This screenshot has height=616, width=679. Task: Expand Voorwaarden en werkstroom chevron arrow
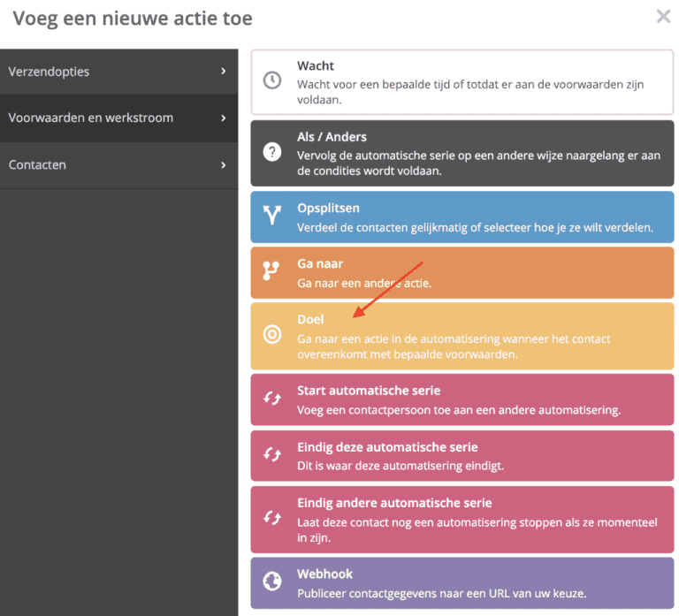point(223,118)
